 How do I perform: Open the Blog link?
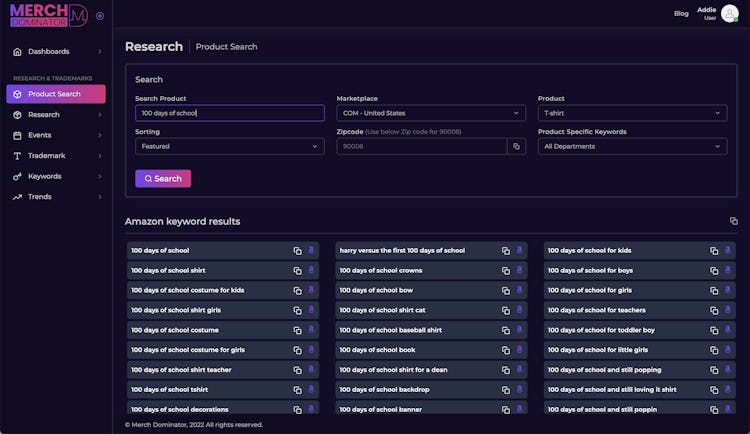[x=681, y=13]
